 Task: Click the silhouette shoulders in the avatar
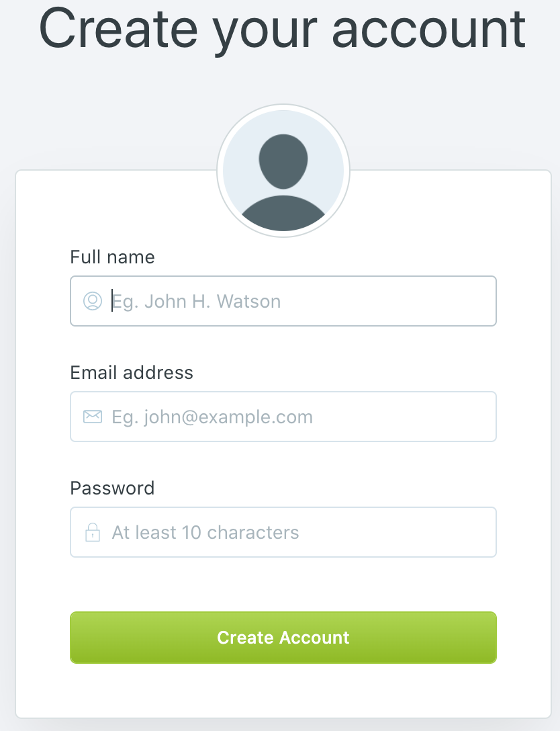click(283, 216)
